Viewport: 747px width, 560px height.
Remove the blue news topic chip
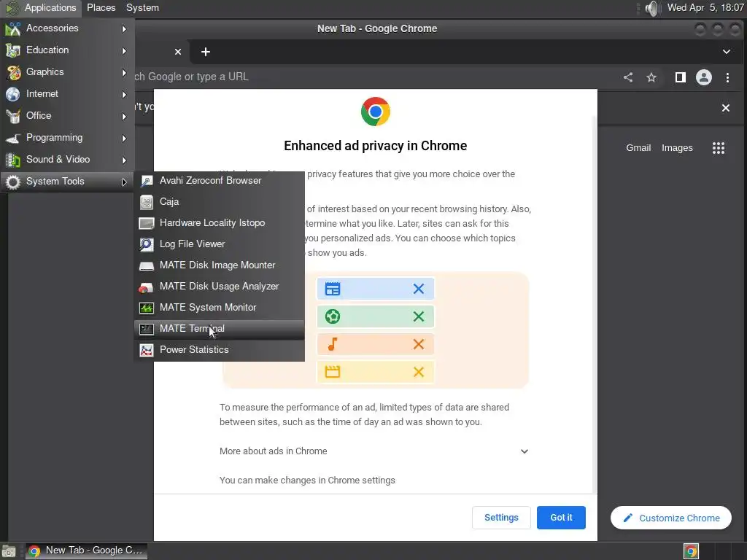coord(418,289)
